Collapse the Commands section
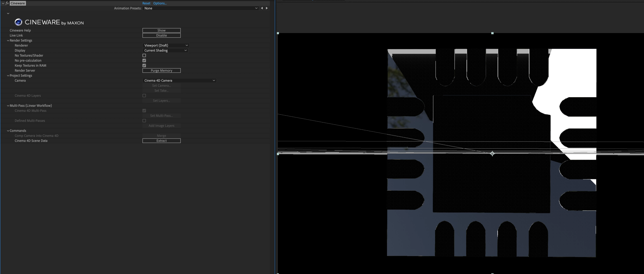Viewport: 644px width, 274px height. tap(8, 131)
